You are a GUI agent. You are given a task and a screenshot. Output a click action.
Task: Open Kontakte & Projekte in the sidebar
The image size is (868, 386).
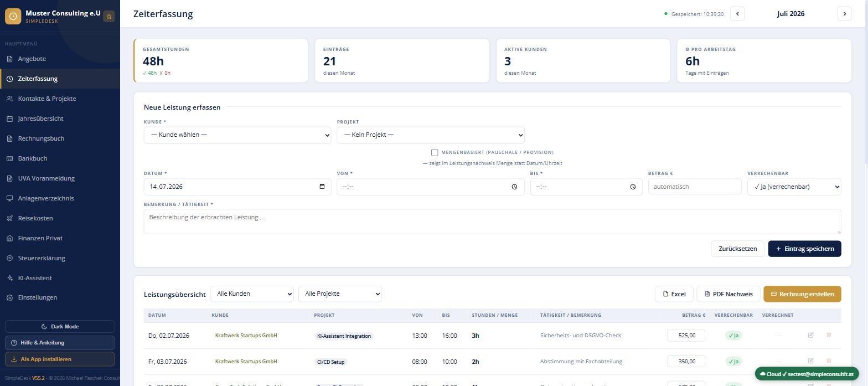click(60, 99)
